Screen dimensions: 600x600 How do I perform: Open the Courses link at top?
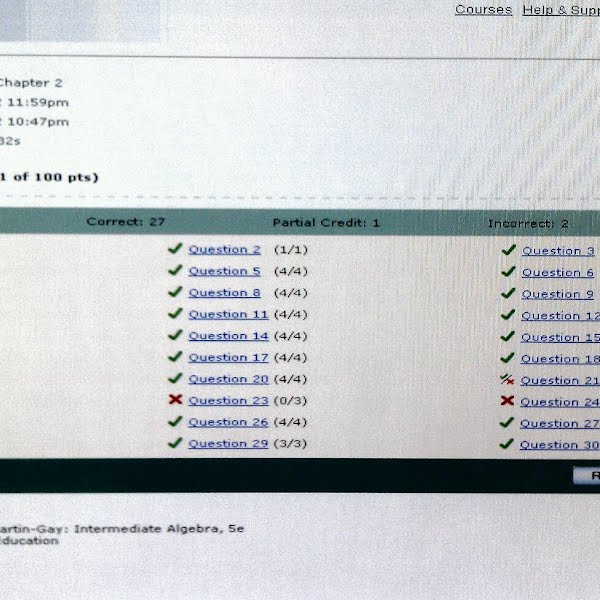(483, 10)
